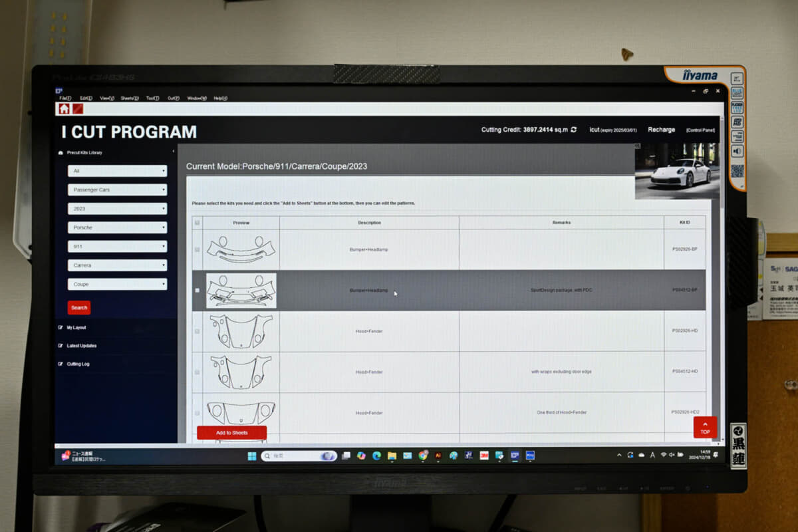
Task: Open Cutting Log in the sidebar
Action: (78, 364)
